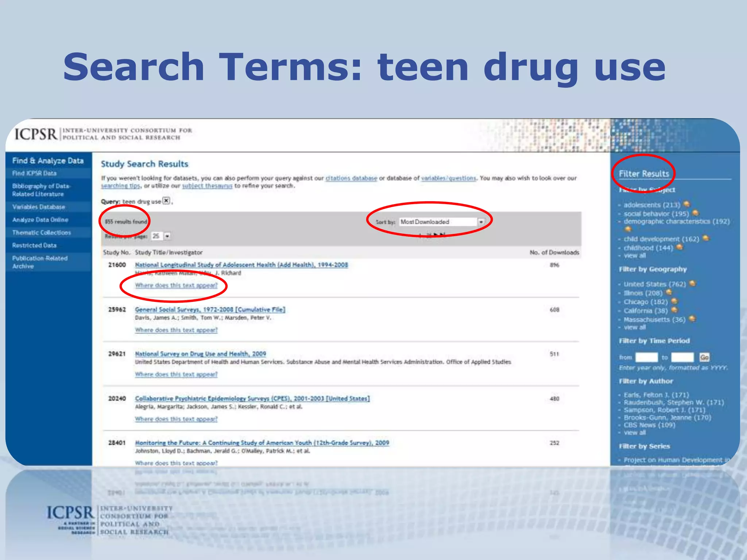View all under Filter by Subject
Screen dimensions: 747x560
[635, 256]
